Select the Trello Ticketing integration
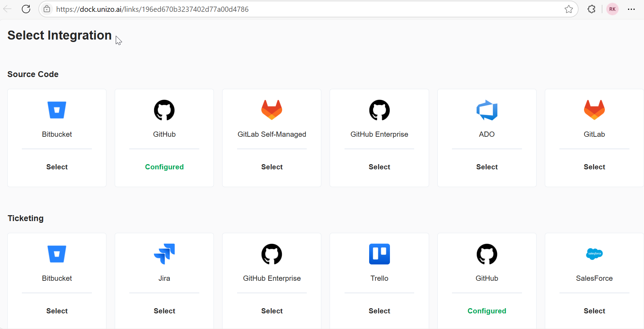 click(379, 311)
